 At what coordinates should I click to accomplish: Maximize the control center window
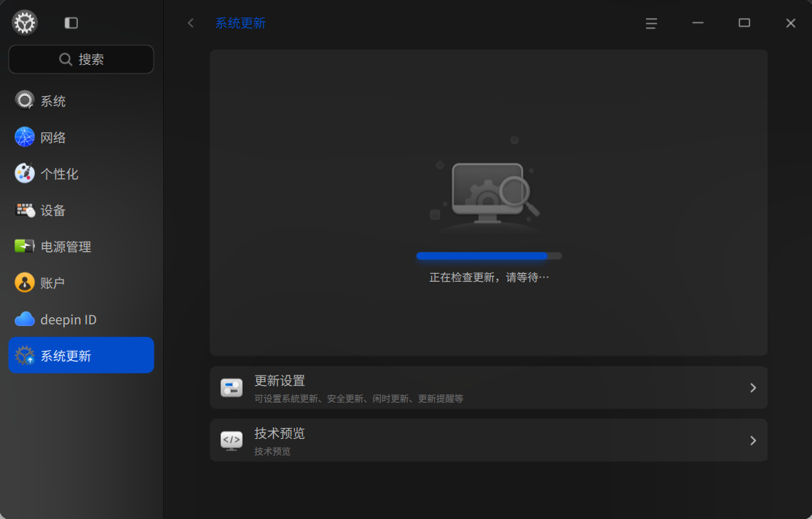point(744,23)
